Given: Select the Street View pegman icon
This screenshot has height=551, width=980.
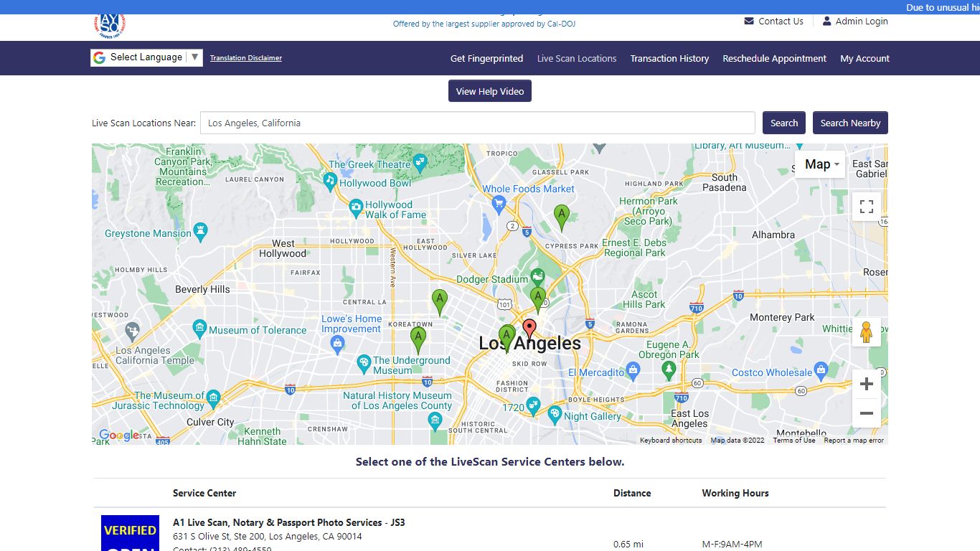Looking at the screenshot, I should 866,332.
